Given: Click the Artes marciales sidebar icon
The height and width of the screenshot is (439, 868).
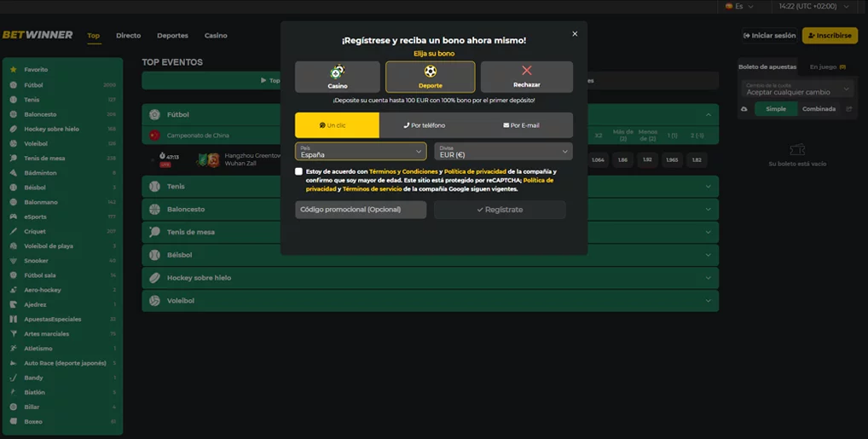Looking at the screenshot, I should 14,334.
